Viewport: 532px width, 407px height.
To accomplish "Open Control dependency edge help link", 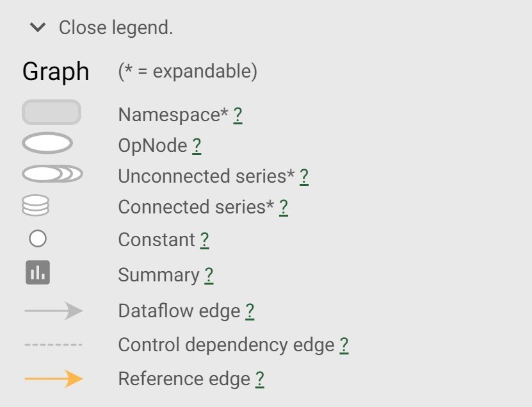I will [344, 345].
